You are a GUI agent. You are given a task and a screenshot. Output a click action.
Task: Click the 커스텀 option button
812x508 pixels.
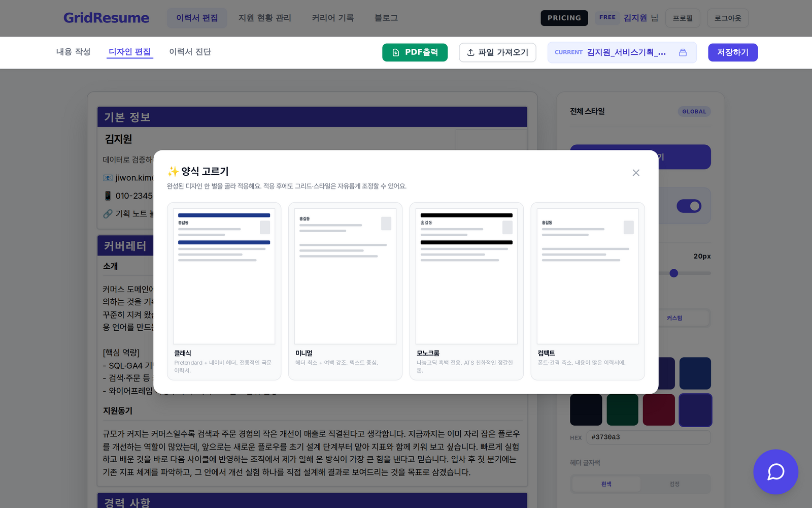(674, 318)
